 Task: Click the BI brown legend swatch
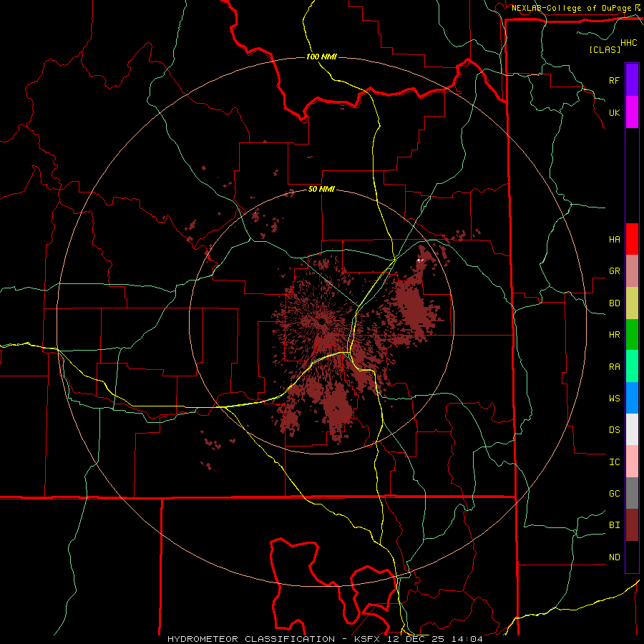[x=632, y=525]
